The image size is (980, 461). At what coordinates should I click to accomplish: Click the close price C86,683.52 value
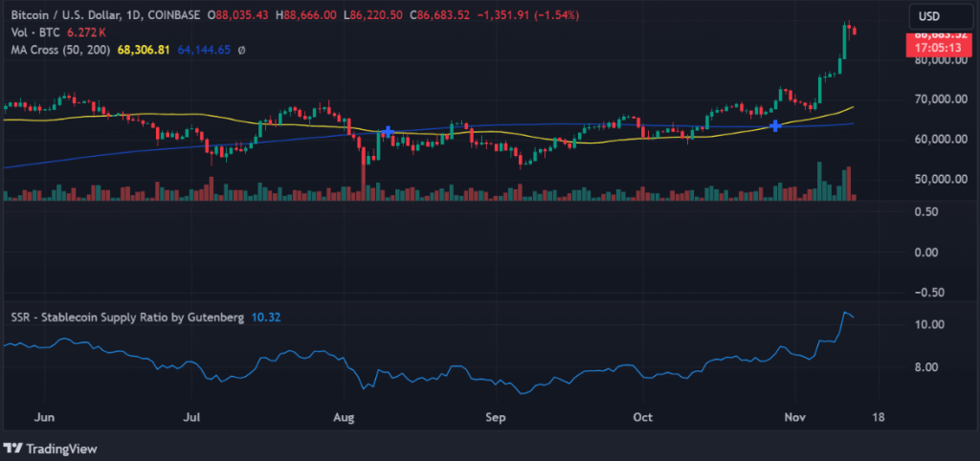tap(439, 15)
